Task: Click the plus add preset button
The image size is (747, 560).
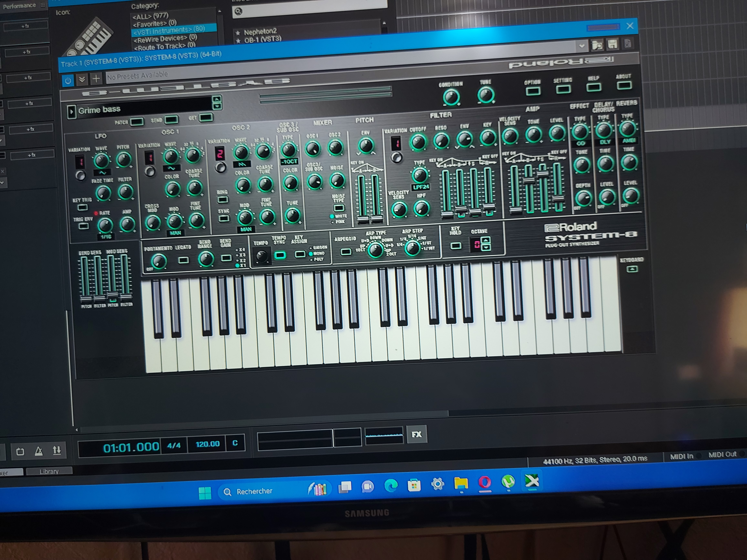Action: pos(96,79)
